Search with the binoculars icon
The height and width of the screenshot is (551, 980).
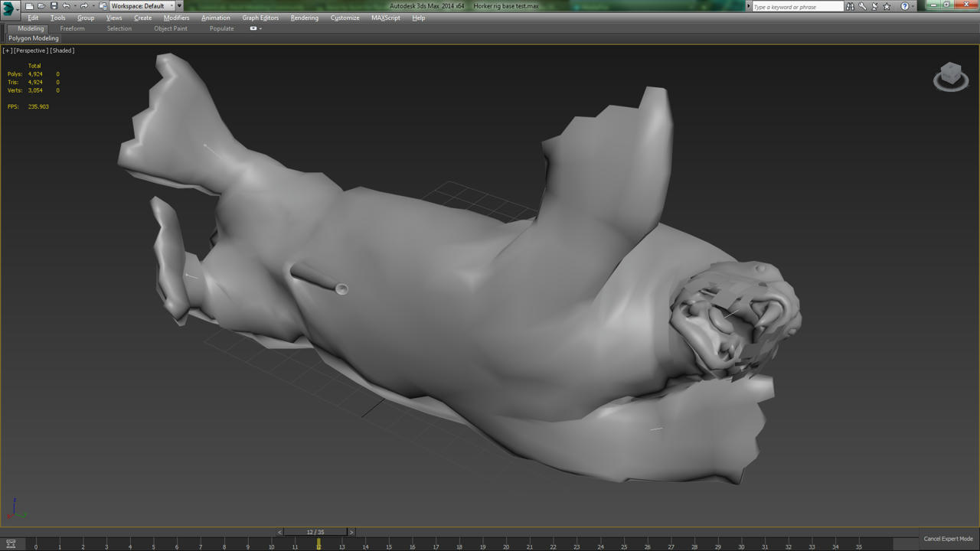(x=850, y=6)
